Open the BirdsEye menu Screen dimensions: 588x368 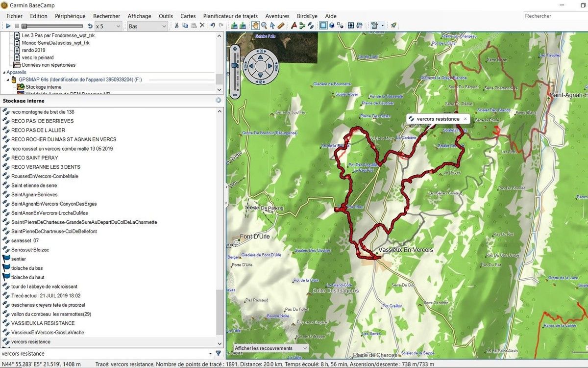(x=307, y=16)
